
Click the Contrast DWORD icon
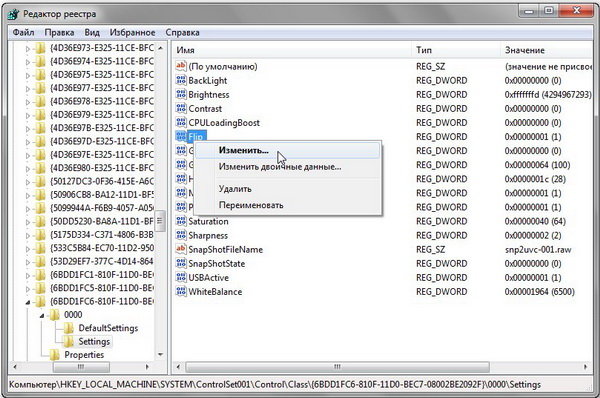[x=181, y=109]
